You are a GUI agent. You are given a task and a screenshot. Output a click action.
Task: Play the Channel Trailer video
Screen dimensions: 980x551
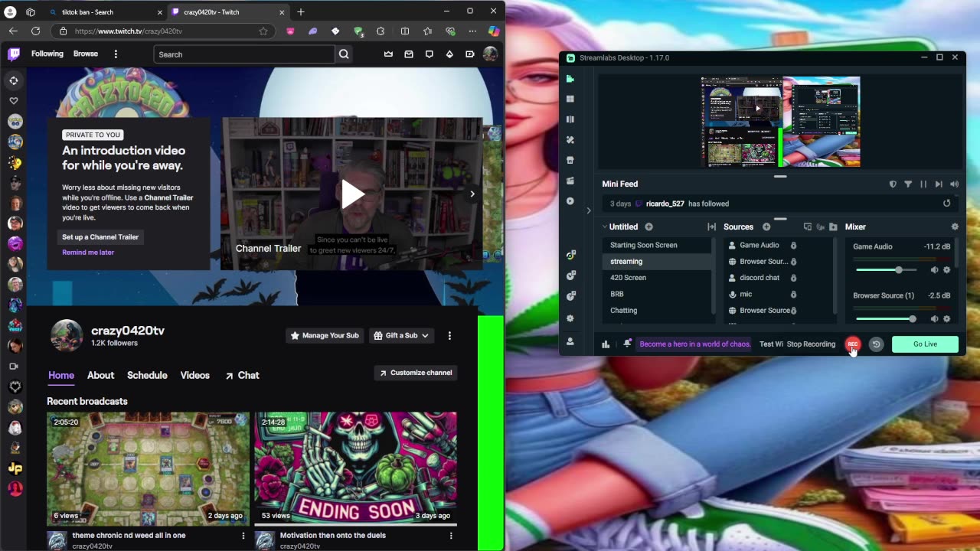point(352,194)
